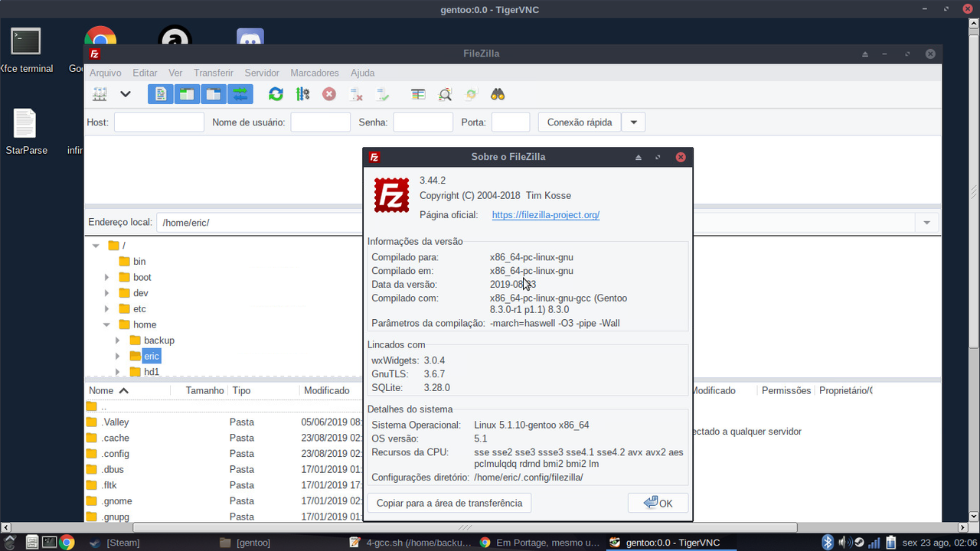Click Bluetooth icon in system tray
Screen dimensions: 980x551
click(x=827, y=543)
